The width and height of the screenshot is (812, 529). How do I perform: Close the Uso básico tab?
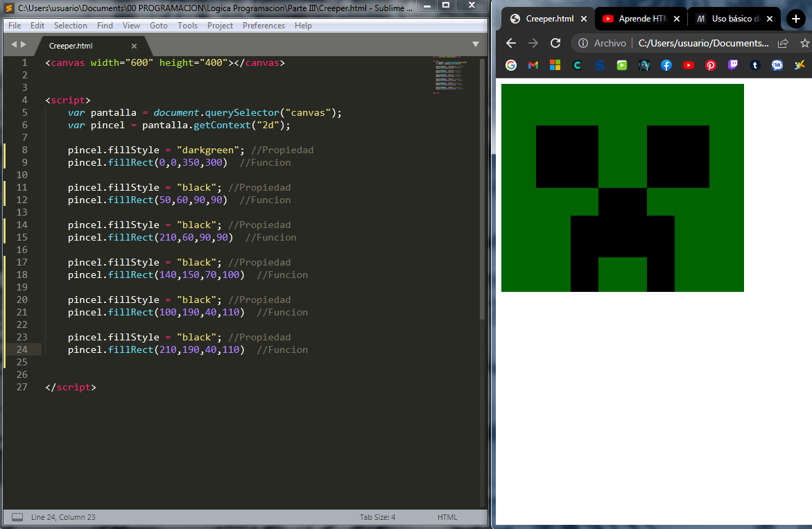coord(770,19)
